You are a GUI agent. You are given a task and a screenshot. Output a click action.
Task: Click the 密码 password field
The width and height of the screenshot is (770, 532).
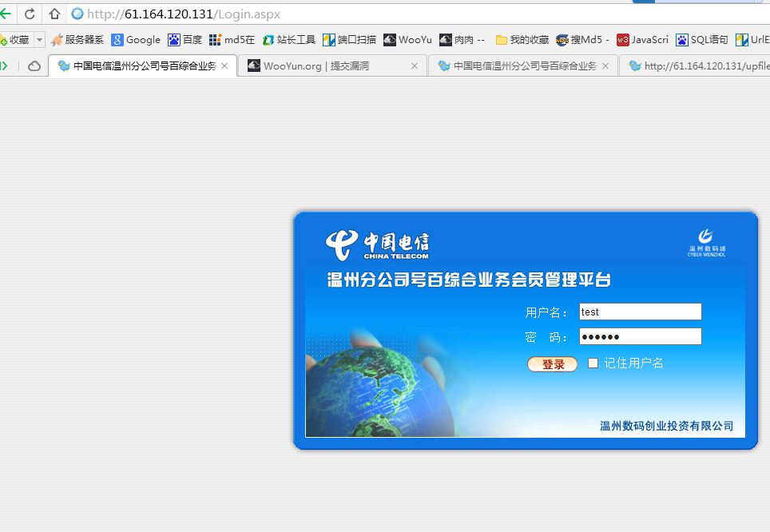641,336
